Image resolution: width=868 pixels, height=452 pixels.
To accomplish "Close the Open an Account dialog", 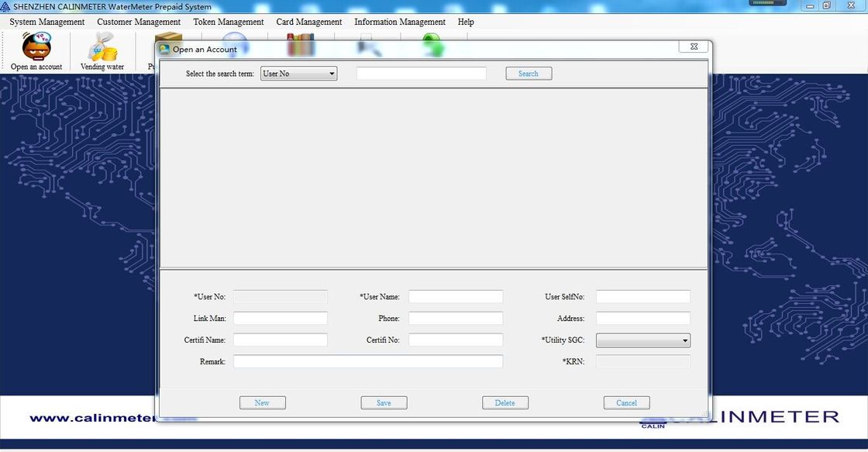I will click(693, 47).
